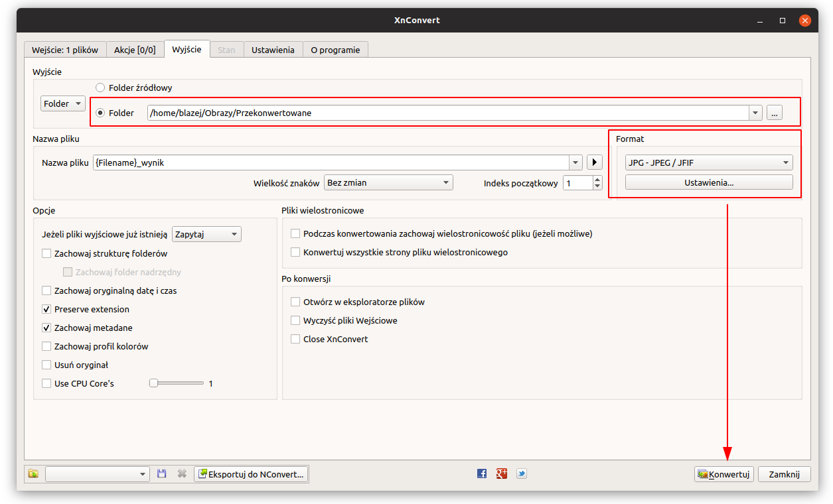Select the Folder radio button

click(x=100, y=113)
